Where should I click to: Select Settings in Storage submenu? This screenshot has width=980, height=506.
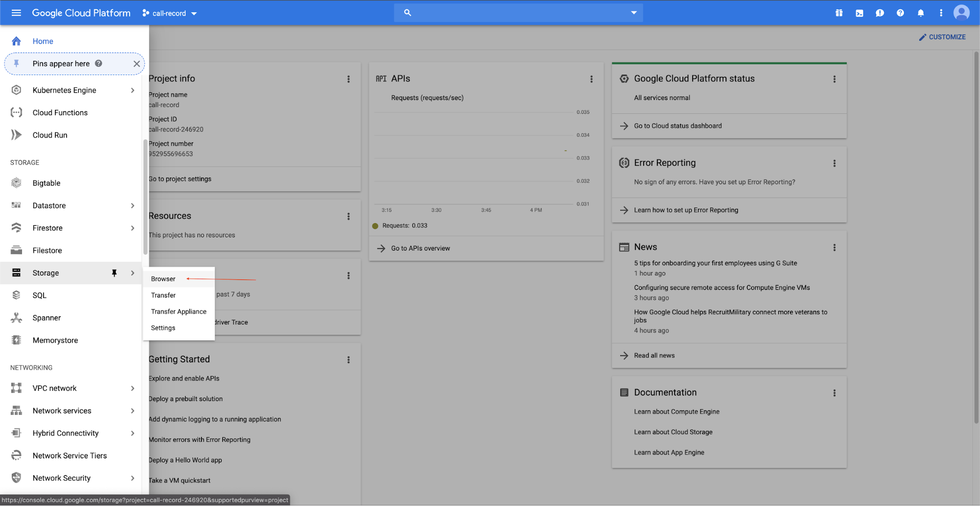tap(178, 328)
